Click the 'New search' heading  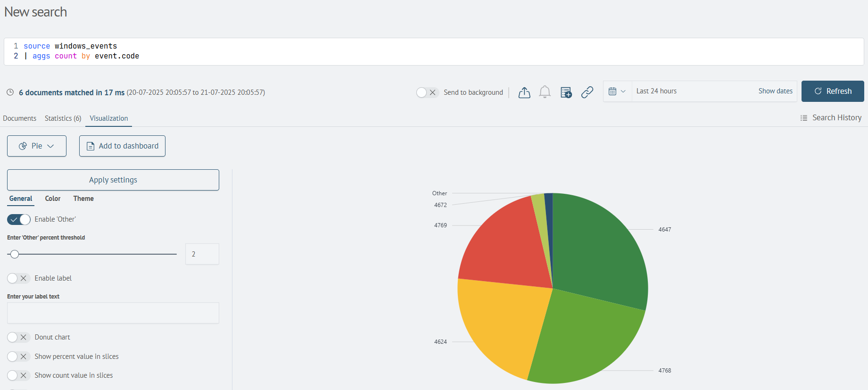tap(35, 12)
